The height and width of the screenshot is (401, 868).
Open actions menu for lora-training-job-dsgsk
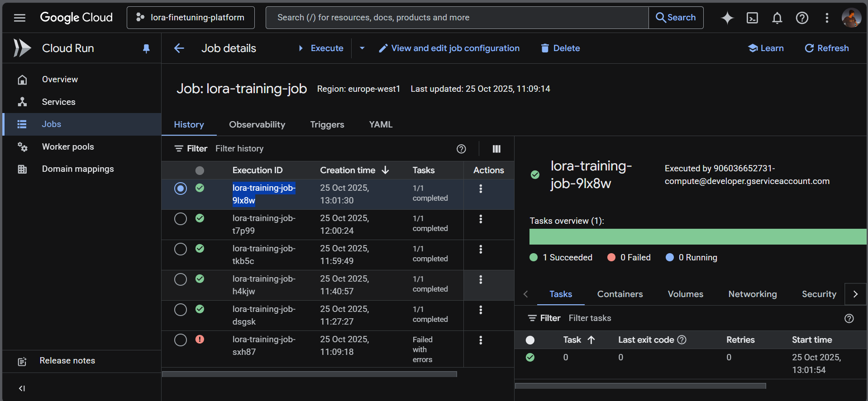481,310
